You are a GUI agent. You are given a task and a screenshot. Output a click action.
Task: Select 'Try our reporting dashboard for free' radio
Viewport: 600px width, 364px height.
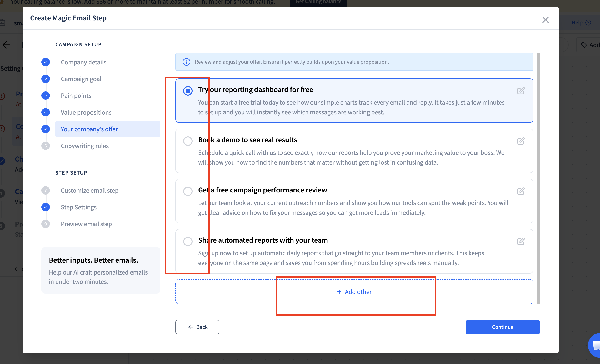(x=188, y=91)
